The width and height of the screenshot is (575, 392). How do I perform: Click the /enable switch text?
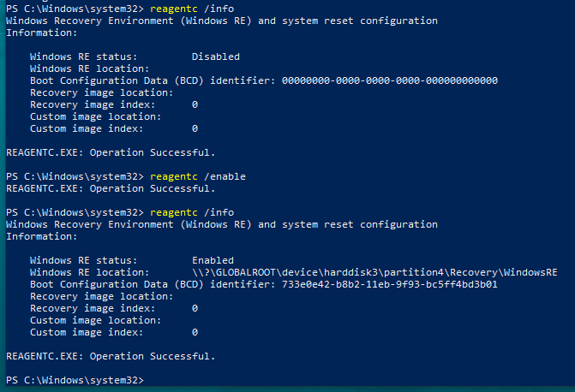click(x=225, y=176)
